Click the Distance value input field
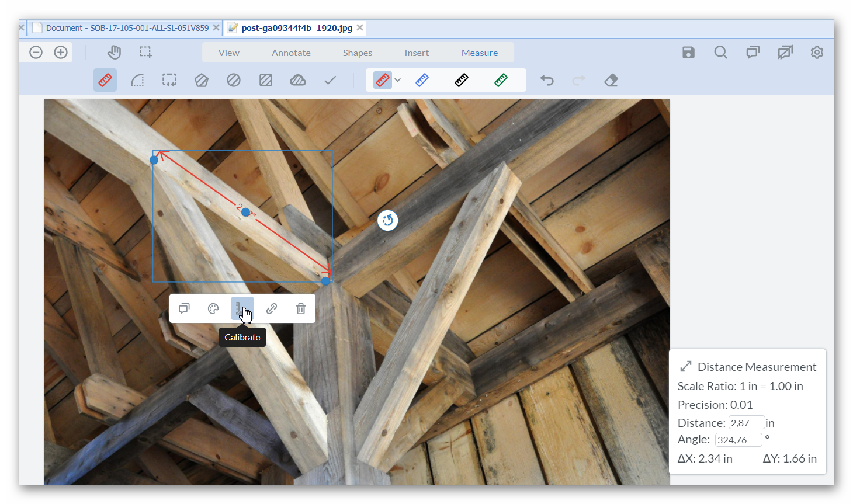 point(746,423)
